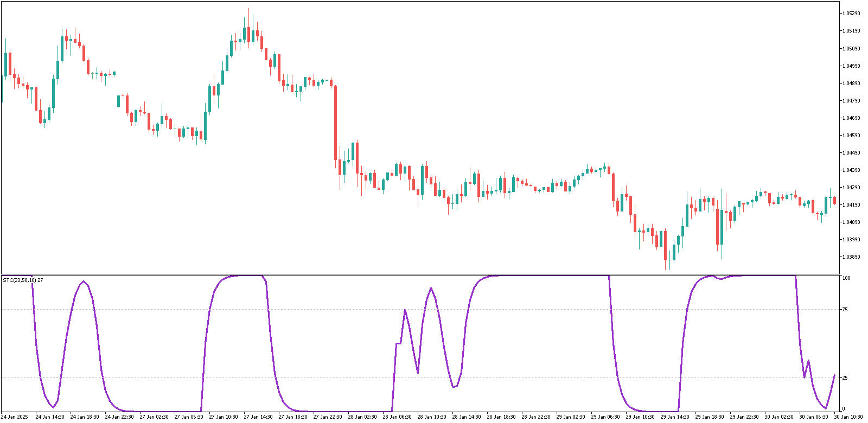Click the STC level 25 scale label

[x=845, y=378]
